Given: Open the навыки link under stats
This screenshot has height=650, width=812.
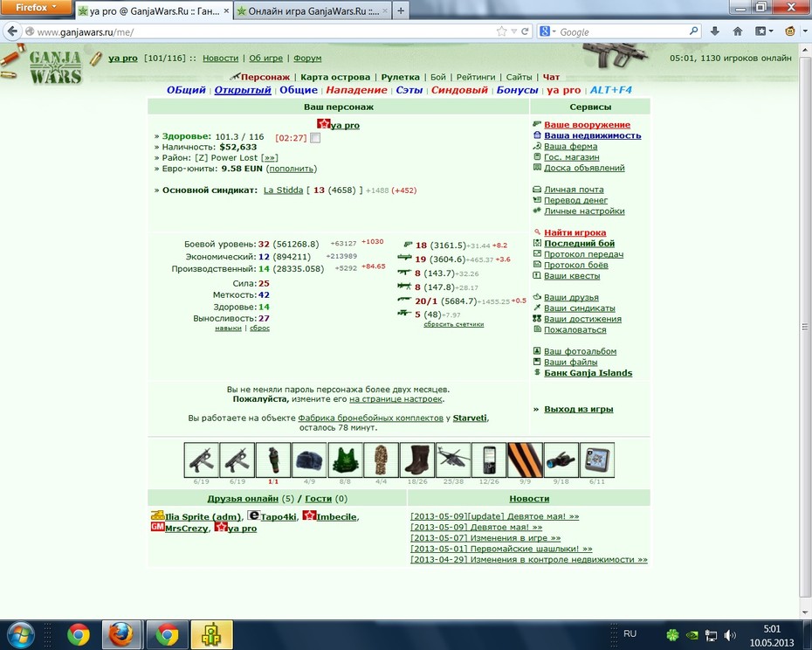Looking at the screenshot, I should click(x=229, y=328).
